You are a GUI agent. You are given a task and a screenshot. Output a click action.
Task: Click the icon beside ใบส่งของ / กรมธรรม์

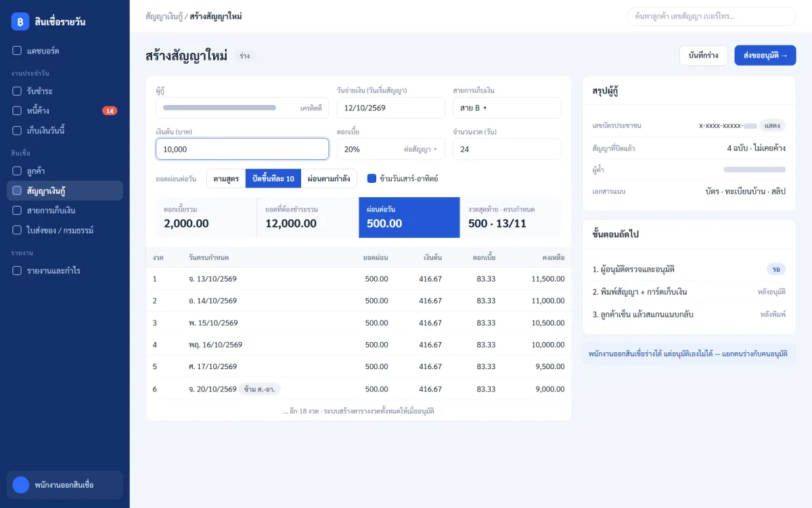coord(17,230)
